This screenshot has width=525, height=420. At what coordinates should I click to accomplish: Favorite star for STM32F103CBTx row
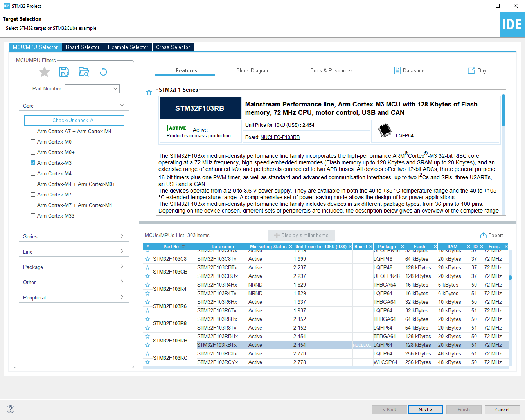(147, 268)
